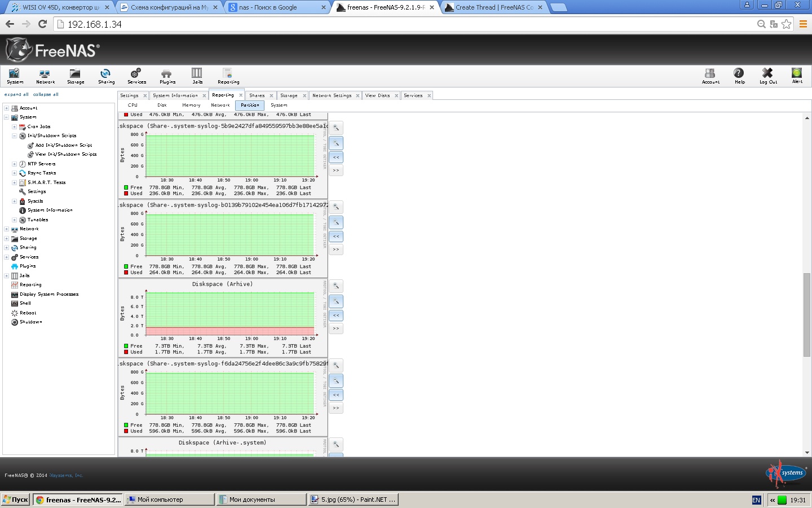The height and width of the screenshot is (508, 812).
Task: Click the EN language indicator
Action: tap(756, 500)
